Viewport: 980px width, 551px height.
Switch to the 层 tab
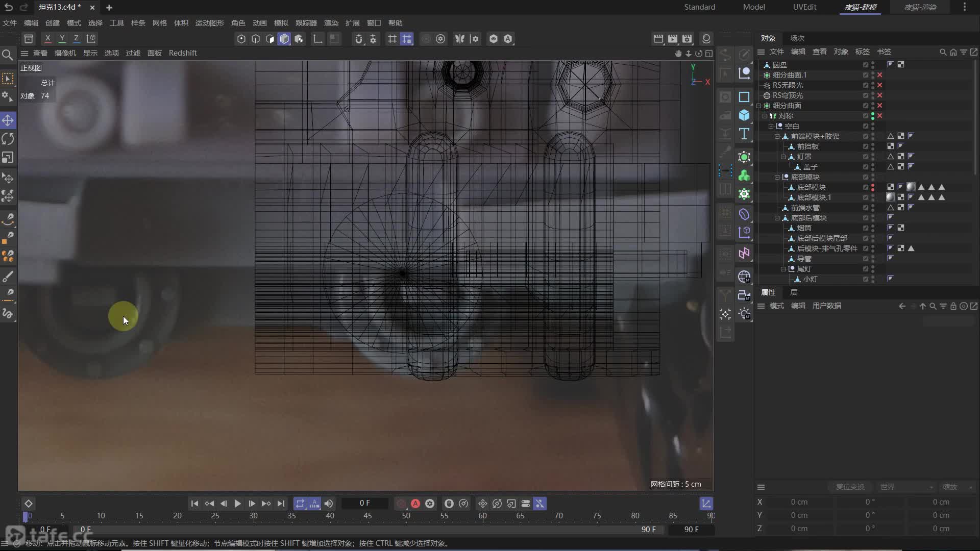click(x=794, y=292)
